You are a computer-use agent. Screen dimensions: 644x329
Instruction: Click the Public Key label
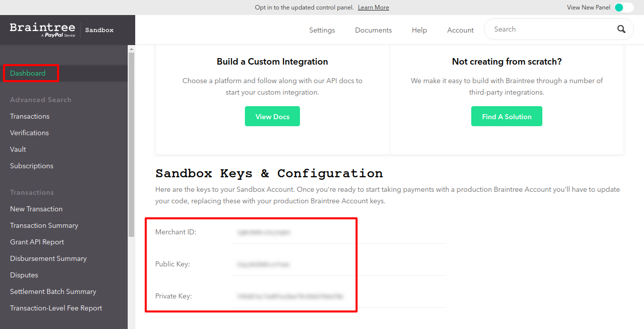pyautogui.click(x=172, y=264)
